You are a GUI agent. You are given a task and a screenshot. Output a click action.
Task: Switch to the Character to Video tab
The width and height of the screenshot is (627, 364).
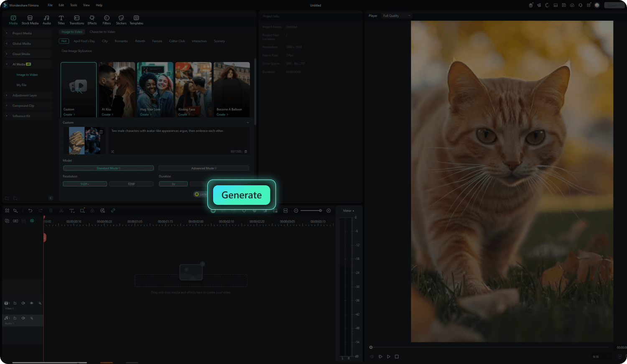point(102,32)
